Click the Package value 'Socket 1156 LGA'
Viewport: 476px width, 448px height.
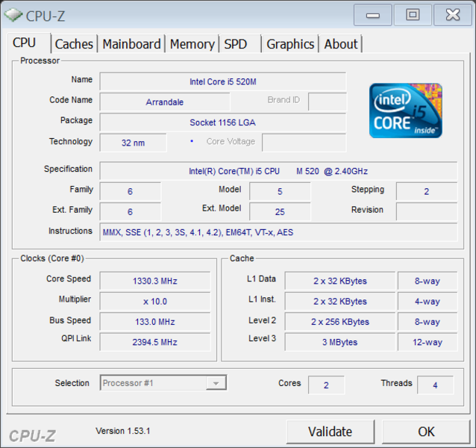tap(223, 122)
